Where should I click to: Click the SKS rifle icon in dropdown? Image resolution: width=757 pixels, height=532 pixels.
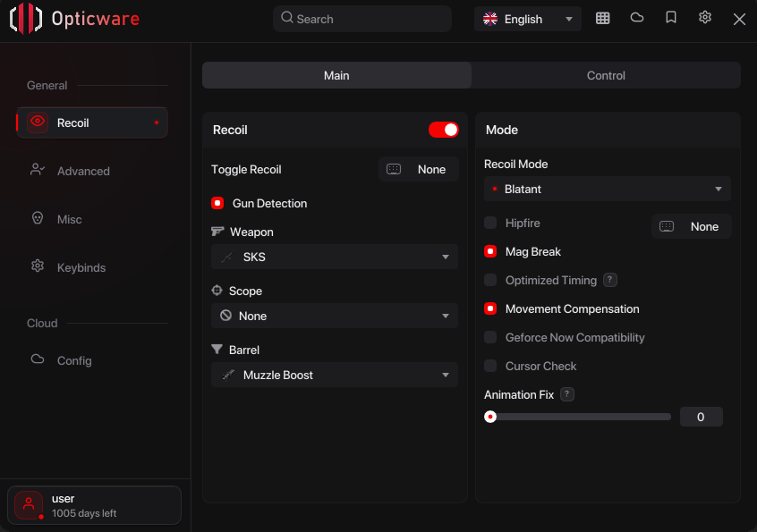pos(227,257)
